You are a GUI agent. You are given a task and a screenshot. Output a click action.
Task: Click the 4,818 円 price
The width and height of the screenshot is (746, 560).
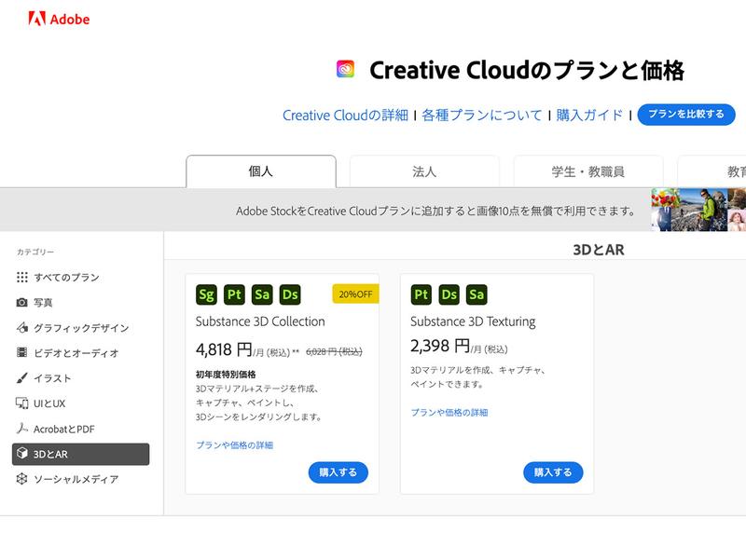[224, 349]
